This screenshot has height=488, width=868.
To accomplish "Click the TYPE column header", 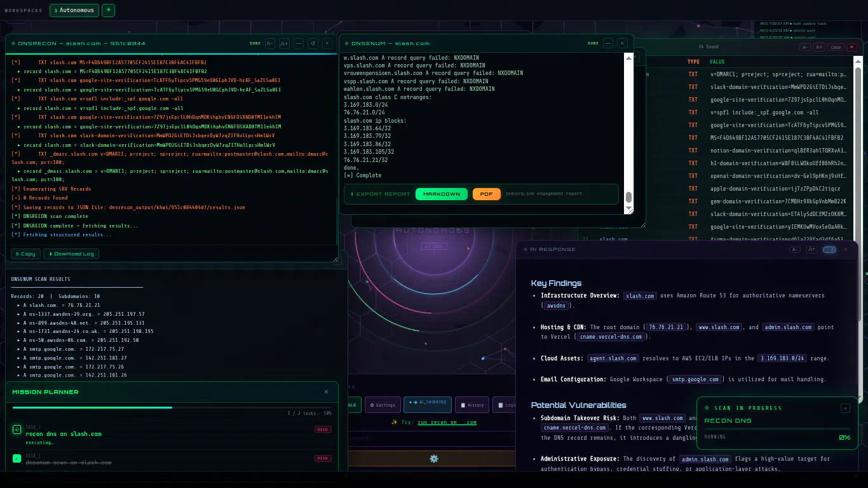I will click(693, 62).
